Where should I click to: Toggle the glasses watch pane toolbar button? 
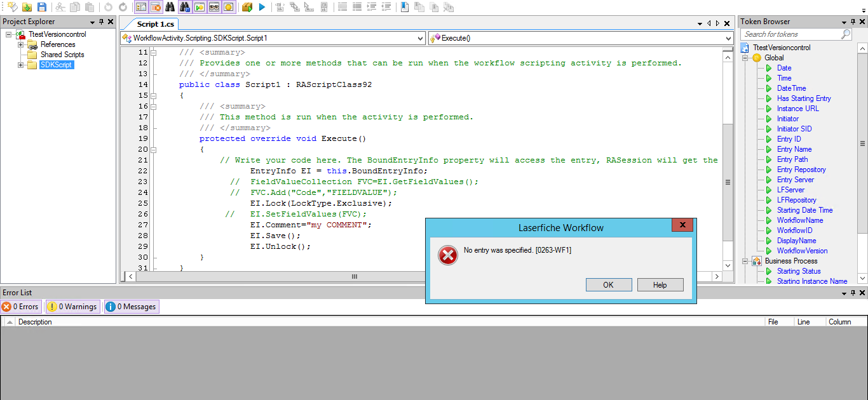[x=214, y=7]
